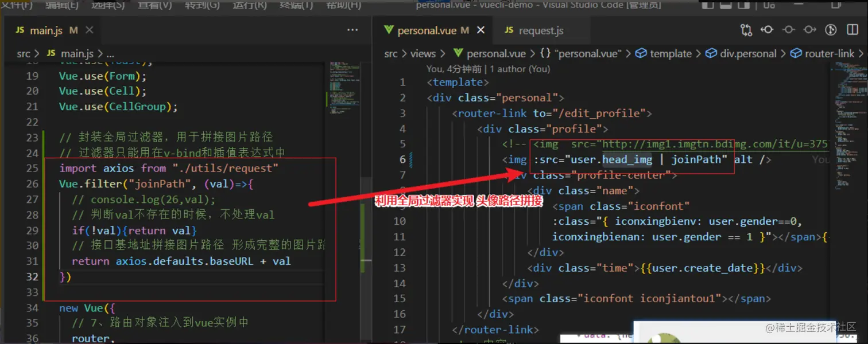Viewport: 868px width, 344px height.
Task: Split the right editor with split icon
Action: click(851, 30)
